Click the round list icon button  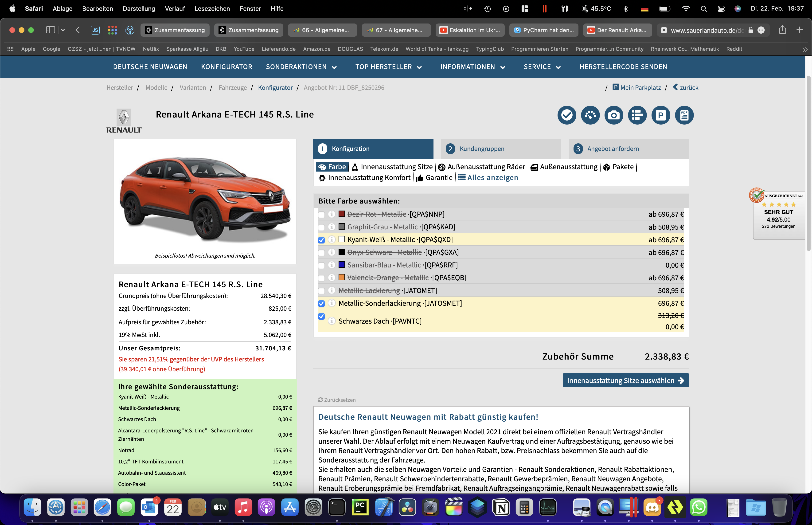pyautogui.click(x=637, y=115)
